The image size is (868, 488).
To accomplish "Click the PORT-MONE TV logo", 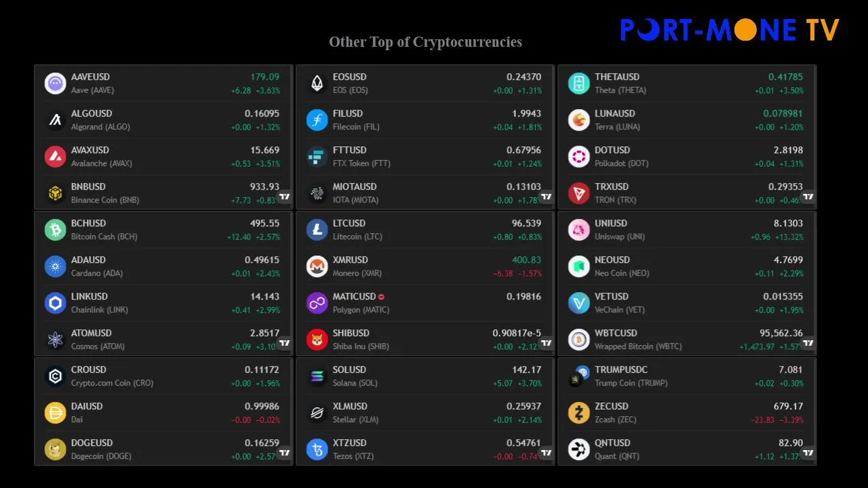I will click(x=730, y=30).
